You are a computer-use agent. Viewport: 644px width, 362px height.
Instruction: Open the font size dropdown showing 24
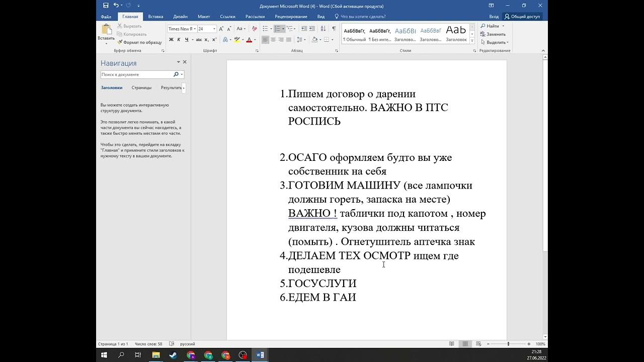tap(214, 29)
